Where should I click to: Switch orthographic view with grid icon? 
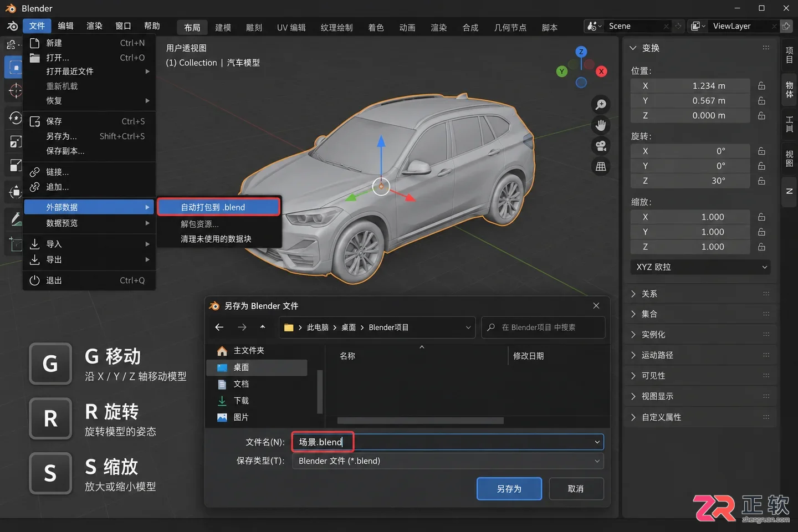(601, 166)
